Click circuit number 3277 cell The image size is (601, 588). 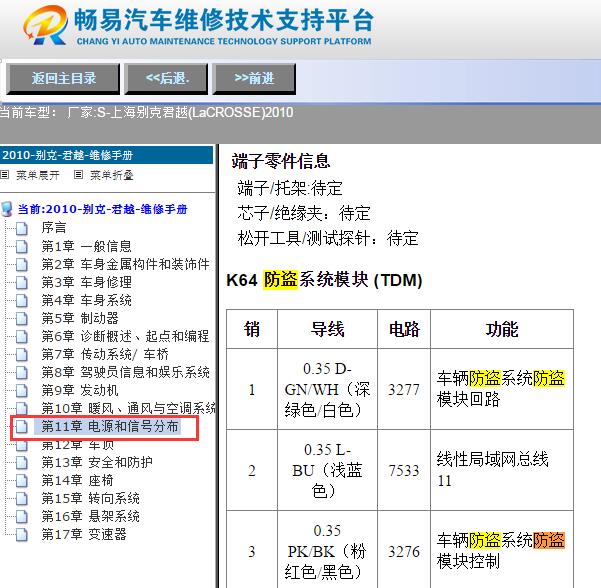[x=404, y=389]
